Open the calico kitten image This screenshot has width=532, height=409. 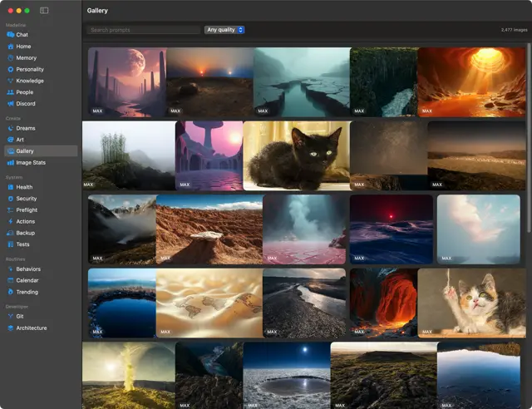[472, 303]
